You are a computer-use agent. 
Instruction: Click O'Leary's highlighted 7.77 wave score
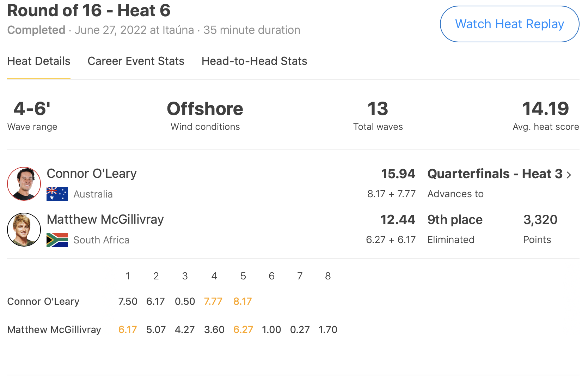point(213,301)
